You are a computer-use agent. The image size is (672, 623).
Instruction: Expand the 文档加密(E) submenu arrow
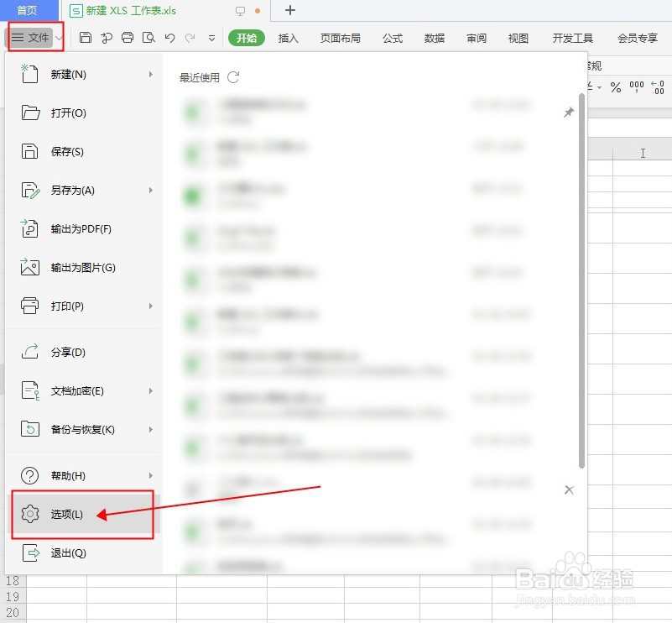click(x=150, y=391)
